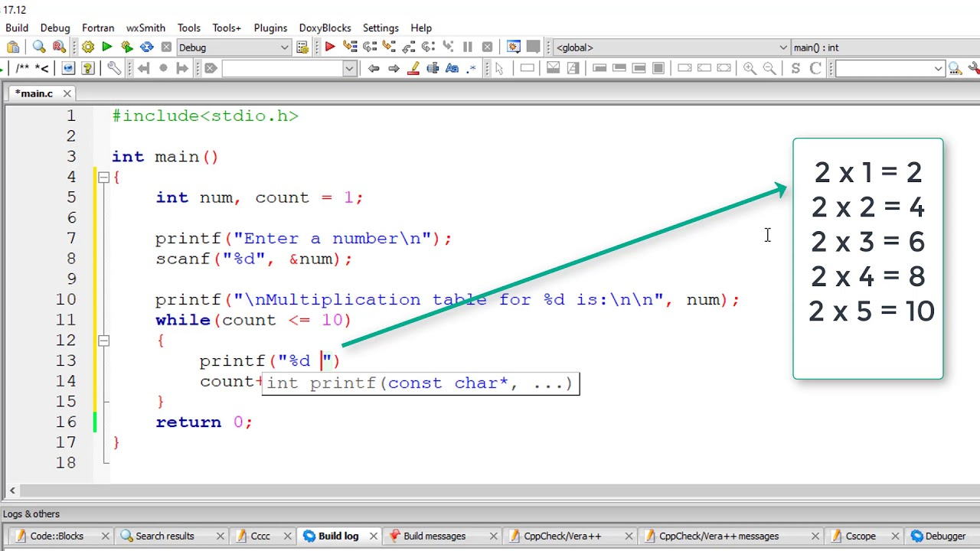Click the DoxyBlocks CHM help icon
This screenshot has width=980, height=551.
(x=87, y=68)
